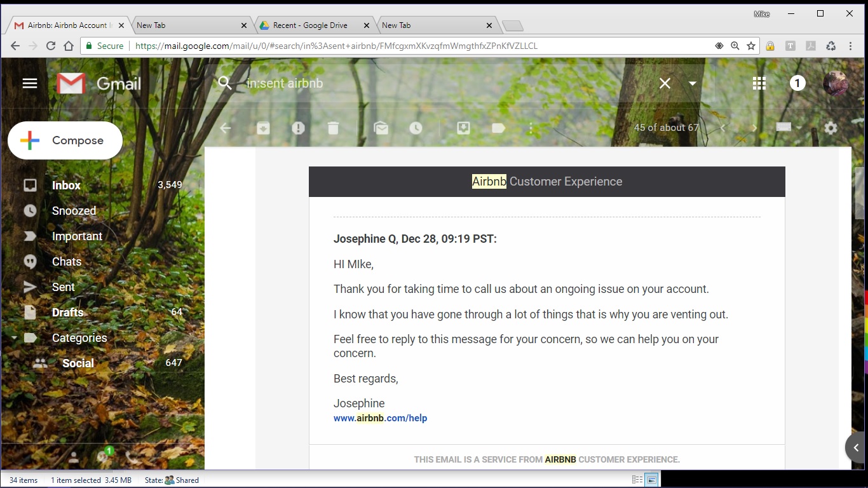Click the Secure site info padlock
Viewport: 868px width, 488px height.
[x=105, y=46]
